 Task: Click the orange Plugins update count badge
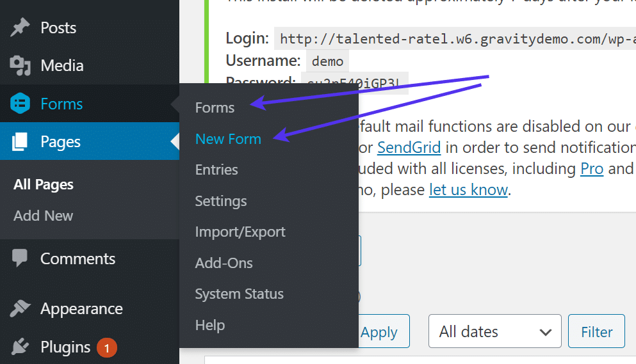coord(106,347)
